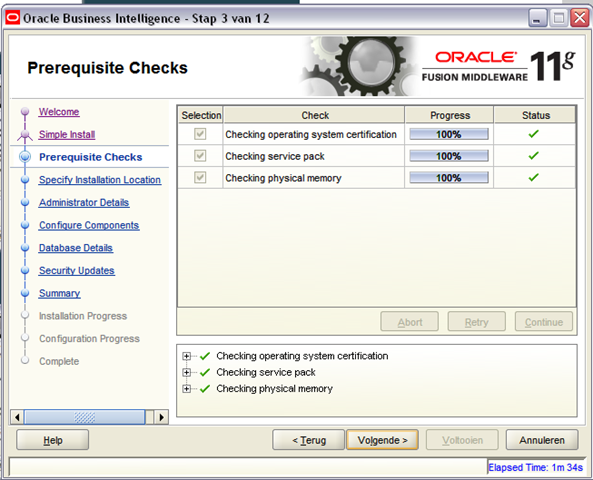The width and height of the screenshot is (593, 480).
Task: Click the Selection column header
Action: click(x=201, y=115)
